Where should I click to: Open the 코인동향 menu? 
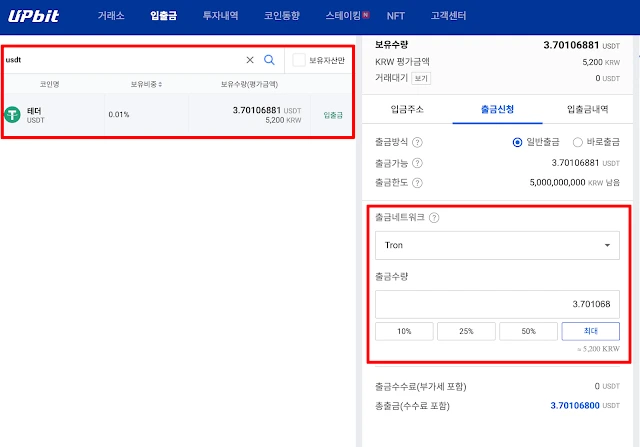coord(282,16)
